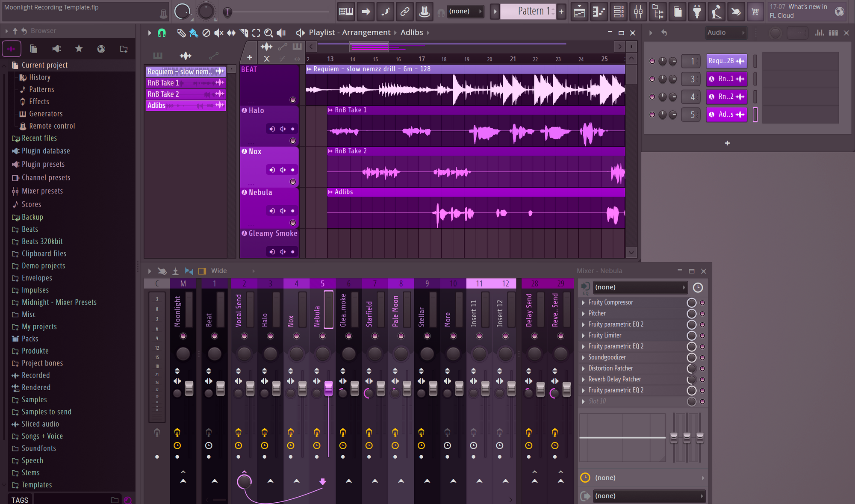Screen dimensions: 855x504
Task: Click the Nebula mixer track fader
Action: (x=328, y=388)
